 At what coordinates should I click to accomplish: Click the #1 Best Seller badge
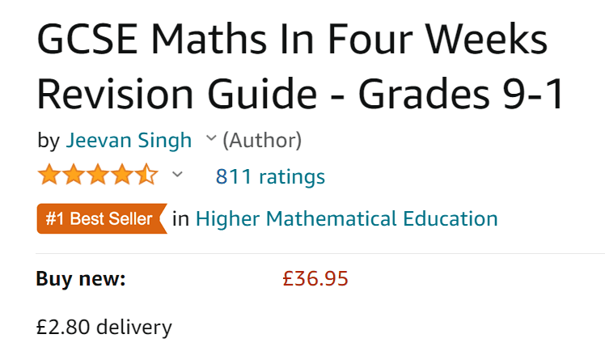pos(102,219)
